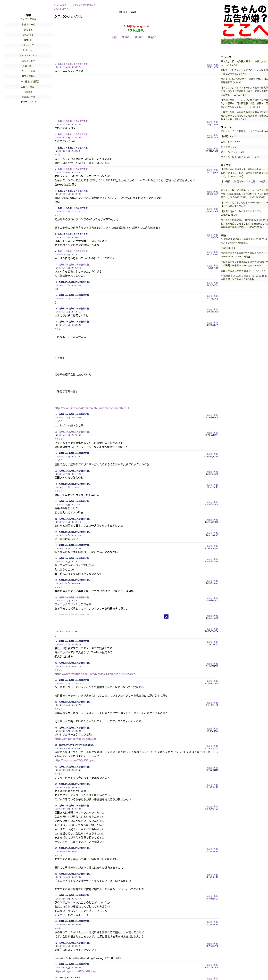Follow the >>24 reply anchor
268x980 pixels.
coord(58,709)
